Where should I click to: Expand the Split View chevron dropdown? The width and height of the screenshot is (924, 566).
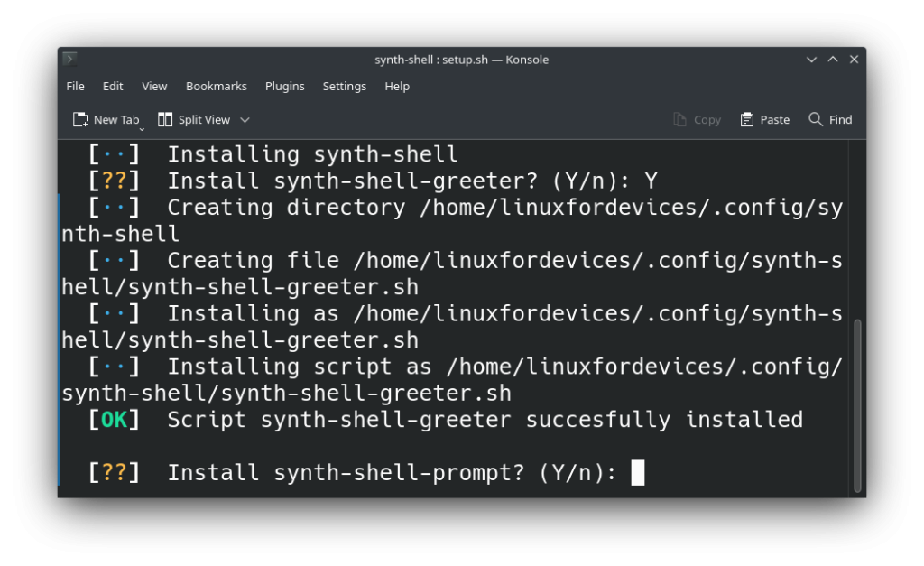tap(245, 120)
